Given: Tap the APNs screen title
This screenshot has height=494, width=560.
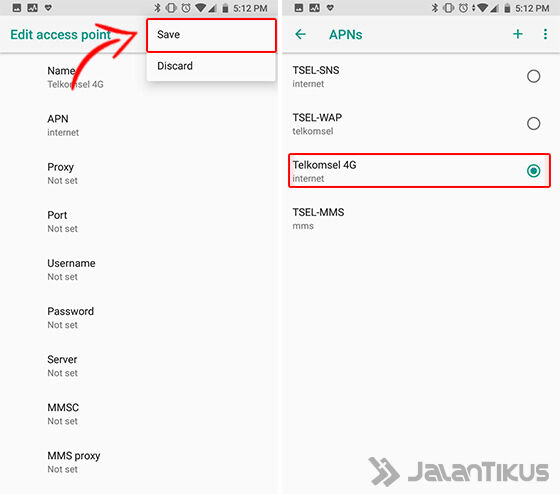Looking at the screenshot, I should (x=345, y=35).
